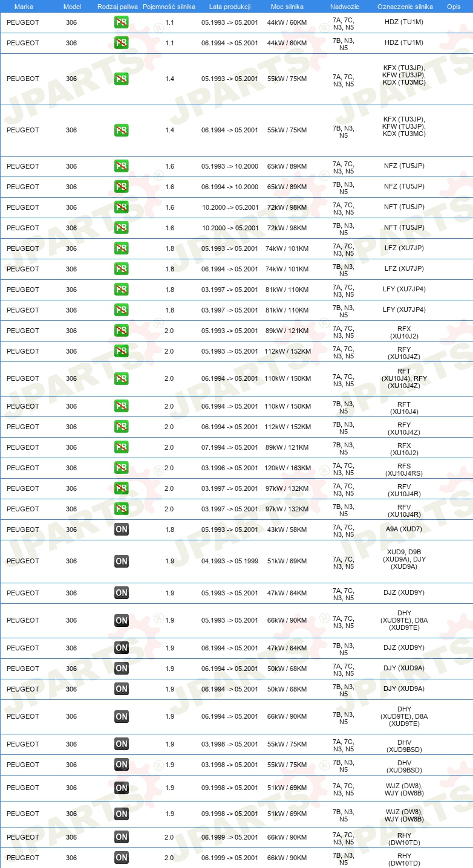The width and height of the screenshot is (473, 868).
Task: Click the 47kW / 64KM cell in the 06.1994 DJZ row
Action: [x=287, y=648]
